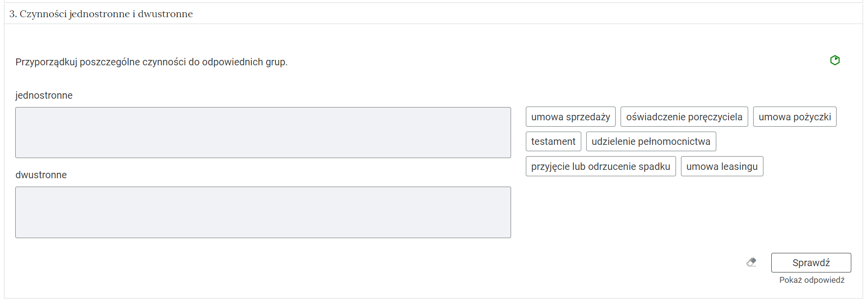Click the word 'Przyporządkuj' in the instruction

click(x=46, y=62)
